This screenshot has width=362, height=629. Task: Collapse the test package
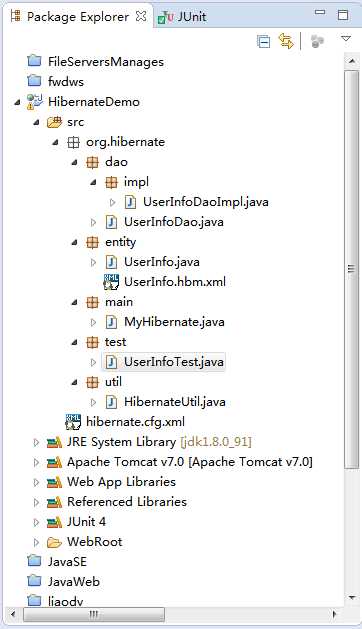pyautogui.click(x=75, y=343)
